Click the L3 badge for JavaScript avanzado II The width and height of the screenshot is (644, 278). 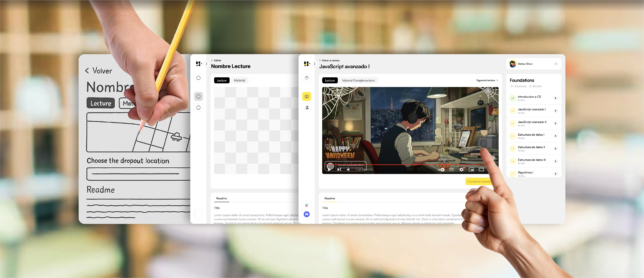tap(512, 123)
